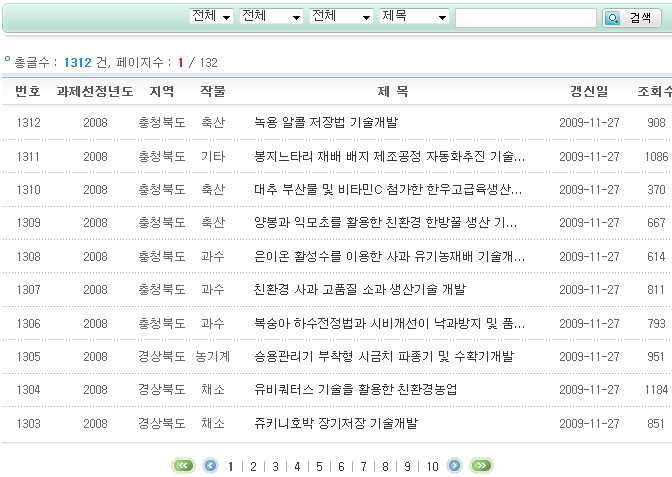Jump to last page with double-right arrow

tap(481, 465)
